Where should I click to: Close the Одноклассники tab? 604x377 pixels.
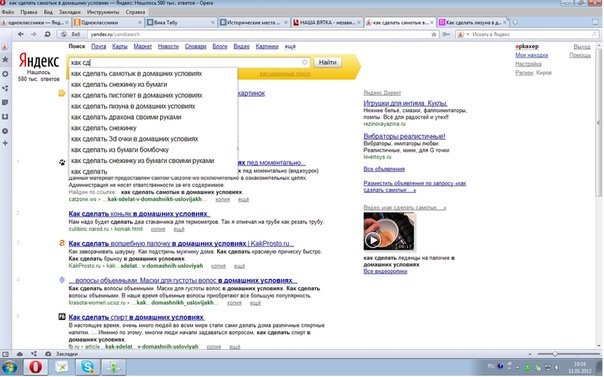(x=140, y=23)
